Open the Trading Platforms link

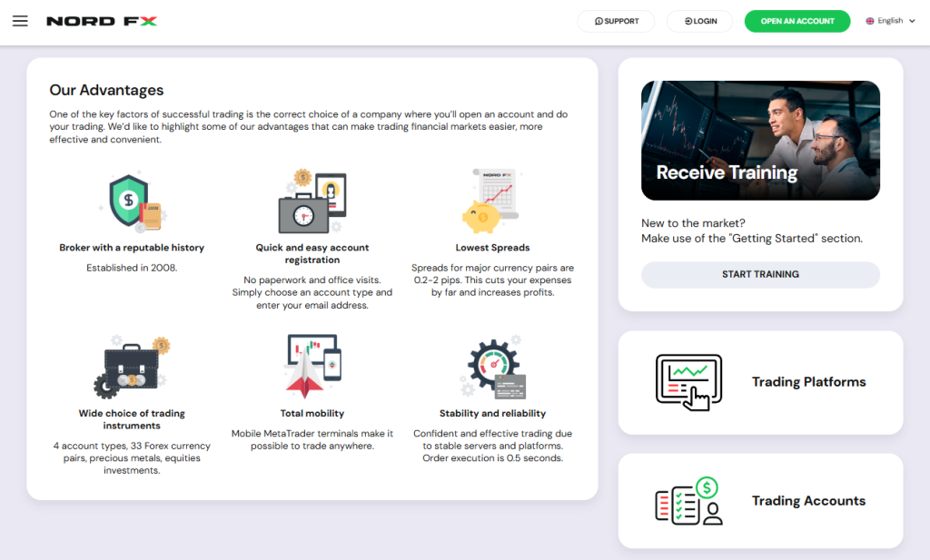(x=808, y=382)
